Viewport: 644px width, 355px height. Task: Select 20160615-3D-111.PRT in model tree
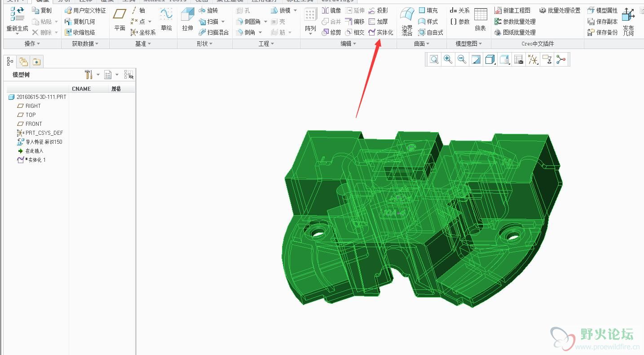(37, 97)
